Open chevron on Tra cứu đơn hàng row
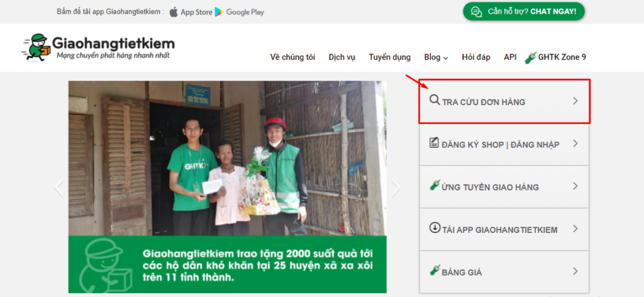The width and height of the screenshot is (644, 297). click(x=575, y=101)
